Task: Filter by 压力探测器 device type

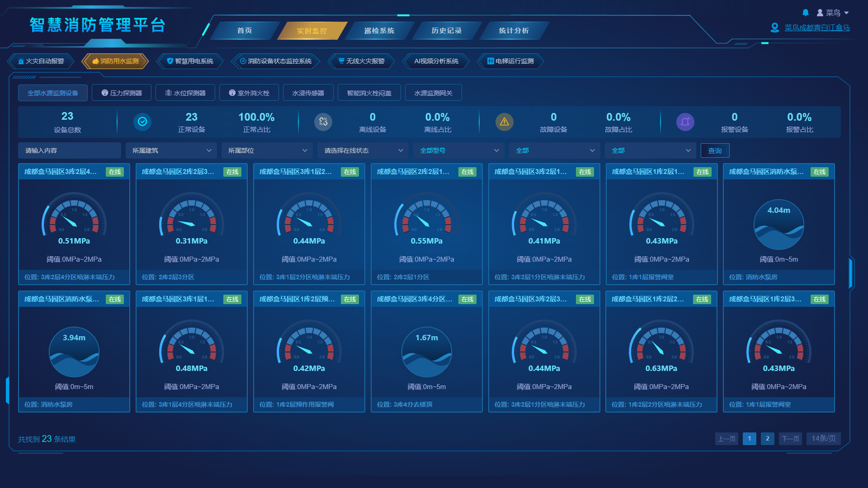Action: (122, 93)
